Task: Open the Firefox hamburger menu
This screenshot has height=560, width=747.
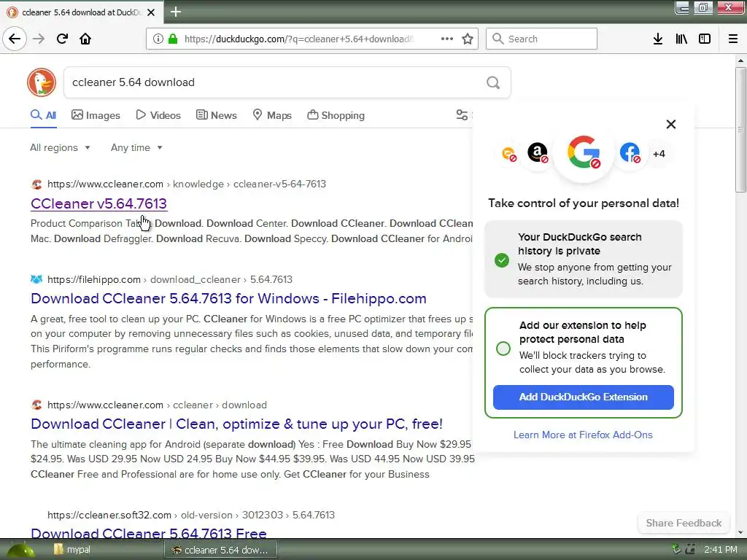Action: pos(733,39)
